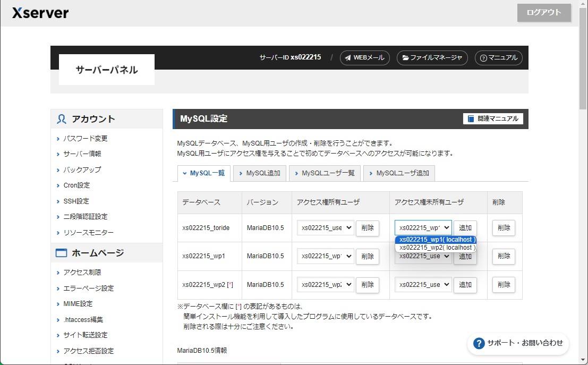
Task: Open エラーページ設定 in the sidebar
Action: click(x=89, y=288)
